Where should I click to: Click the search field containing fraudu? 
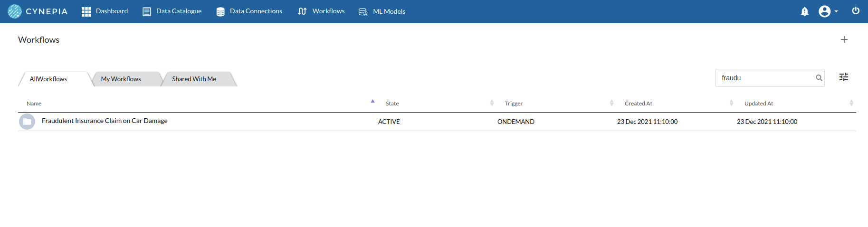coord(764,78)
